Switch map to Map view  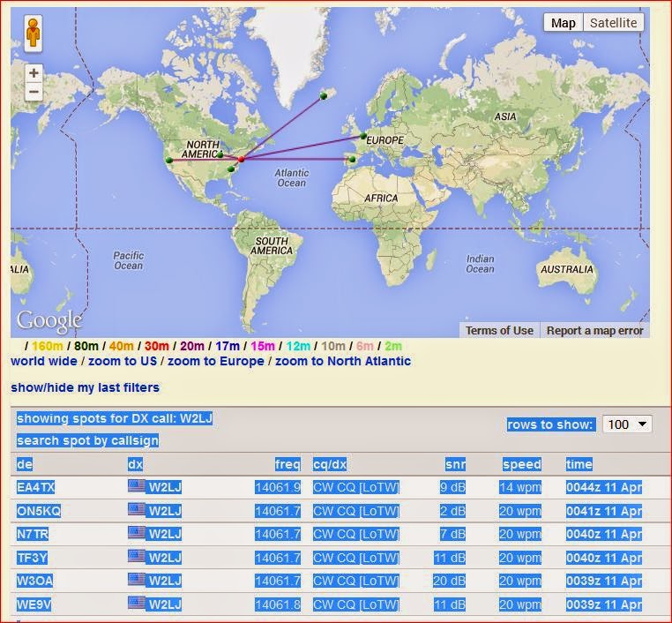[564, 23]
